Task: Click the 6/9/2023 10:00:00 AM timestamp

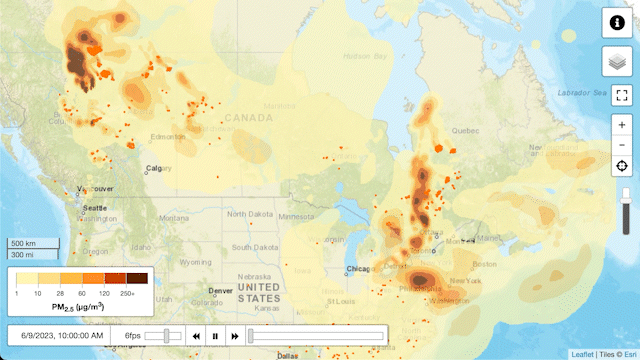Action: tap(62, 336)
